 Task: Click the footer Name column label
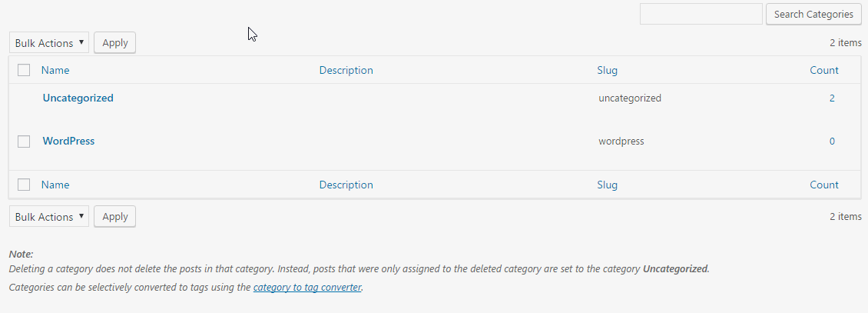coord(55,185)
